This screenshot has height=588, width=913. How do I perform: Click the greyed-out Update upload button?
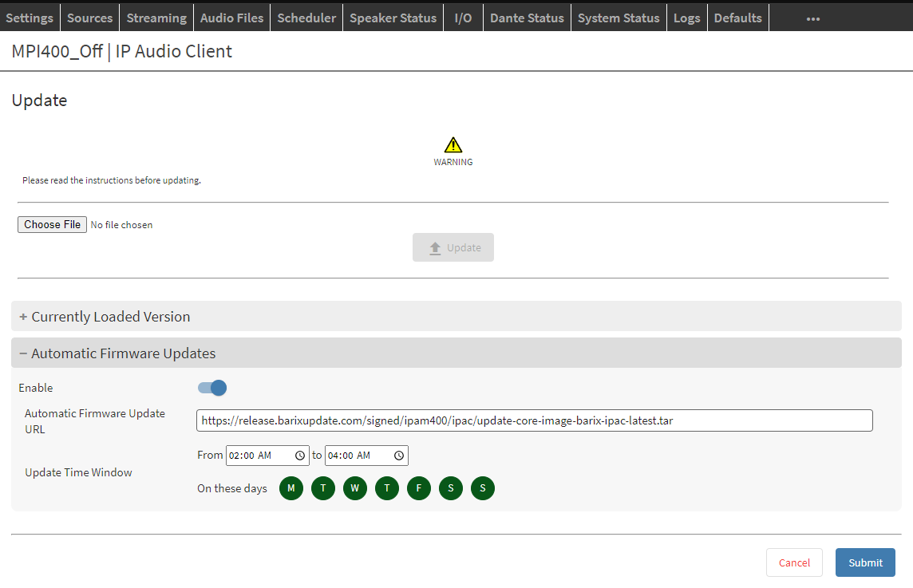453,247
